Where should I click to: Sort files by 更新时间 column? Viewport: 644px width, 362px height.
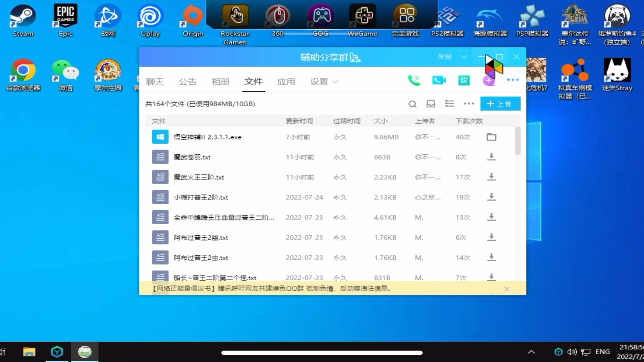[299, 121]
